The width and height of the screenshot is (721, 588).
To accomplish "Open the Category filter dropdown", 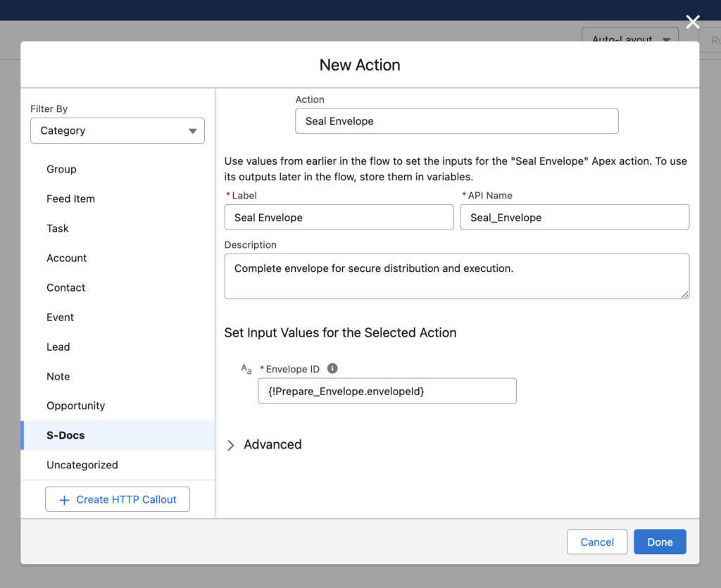I will pos(117,130).
